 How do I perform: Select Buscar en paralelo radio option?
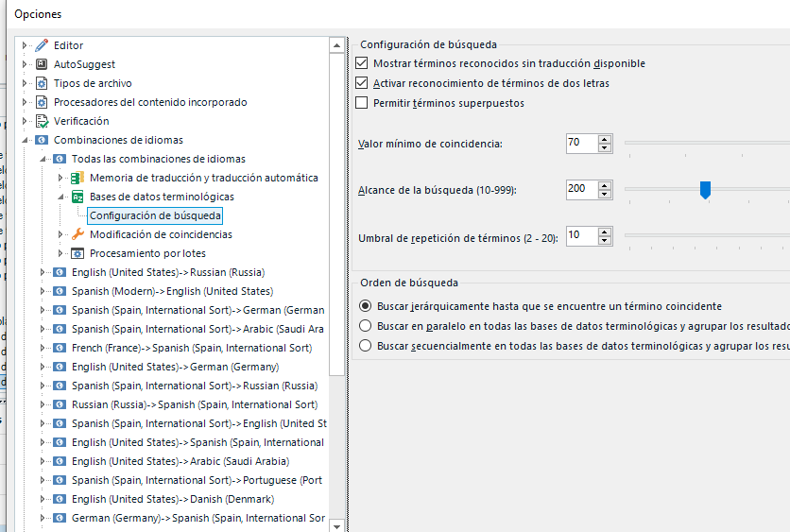pos(366,326)
